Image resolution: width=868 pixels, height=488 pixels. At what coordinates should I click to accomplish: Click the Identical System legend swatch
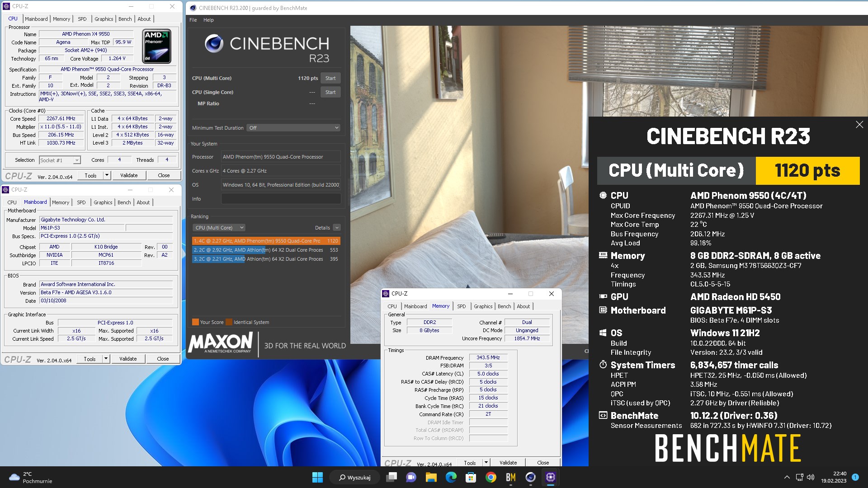pyautogui.click(x=229, y=322)
